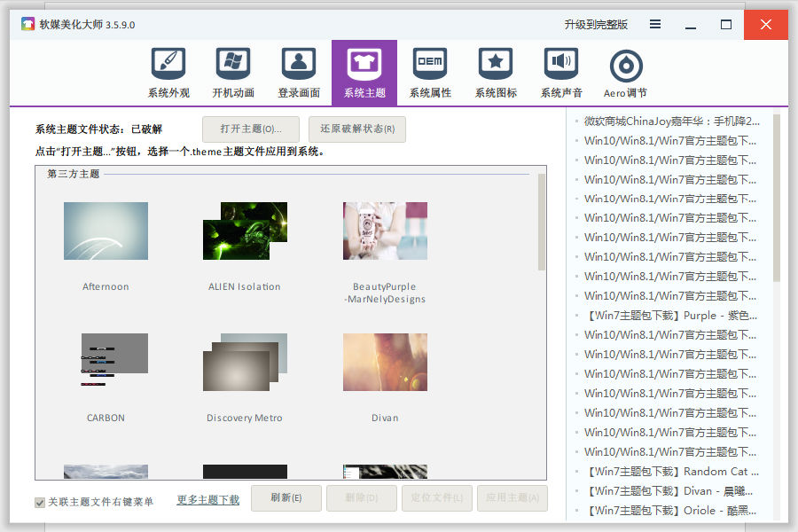Open 【Win7主题包下载】Divan news link
Viewport: 798px width, 532px height.
(x=669, y=491)
